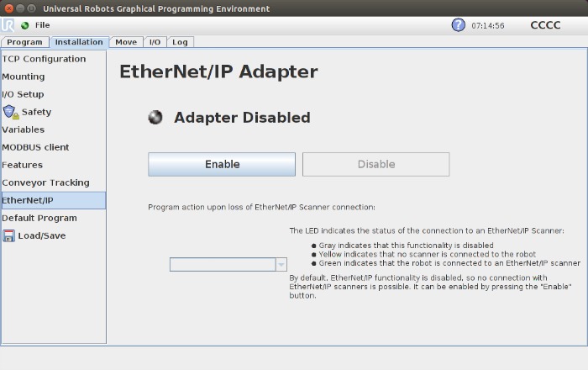The image size is (588, 370).
Task: Open TCP Configuration in the sidebar
Action: [x=53, y=59]
